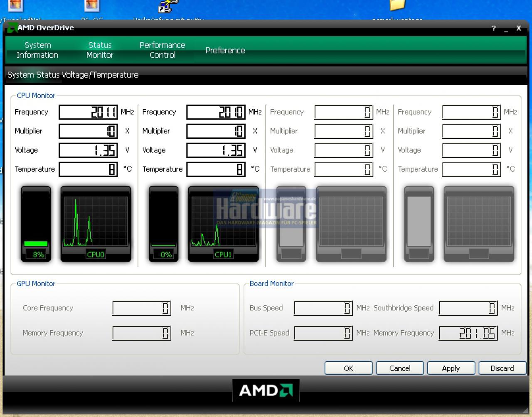
Task: Click the CPU0 temperature field
Action: coord(88,169)
